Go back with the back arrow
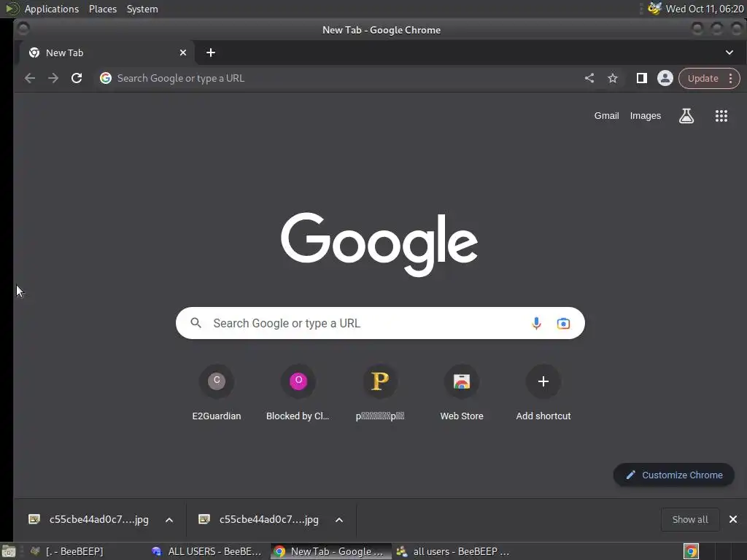 pyautogui.click(x=29, y=78)
